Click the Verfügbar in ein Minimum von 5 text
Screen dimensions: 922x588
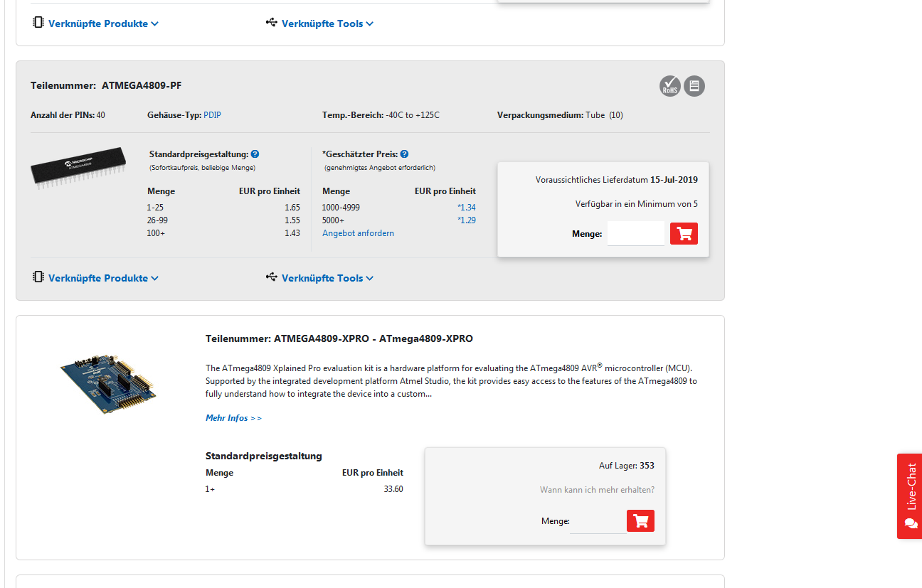(x=637, y=204)
